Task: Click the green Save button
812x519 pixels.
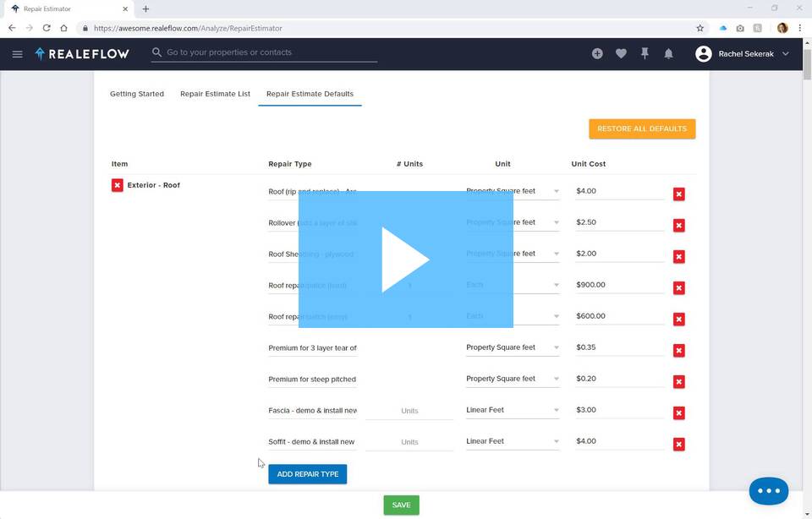Action: (401, 505)
